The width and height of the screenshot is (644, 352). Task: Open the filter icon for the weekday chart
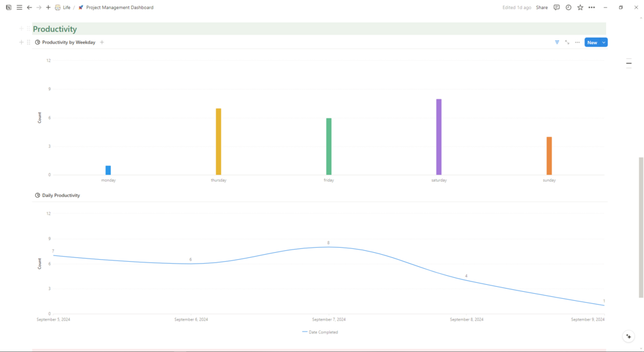click(x=557, y=42)
